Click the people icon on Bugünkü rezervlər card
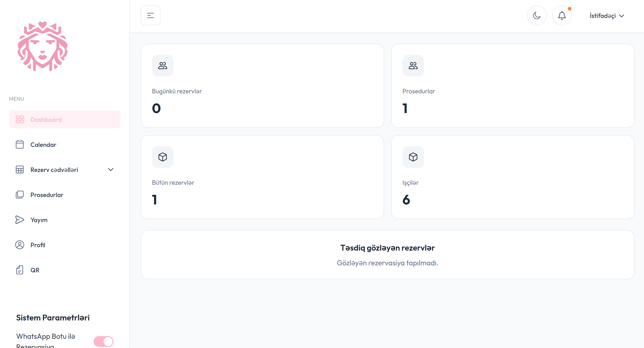This screenshot has height=348, width=644. (x=162, y=65)
